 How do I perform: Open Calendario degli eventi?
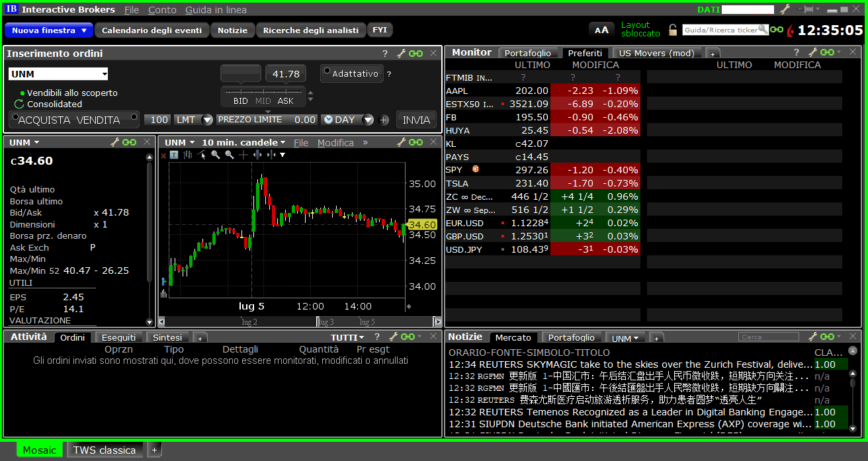tap(152, 30)
